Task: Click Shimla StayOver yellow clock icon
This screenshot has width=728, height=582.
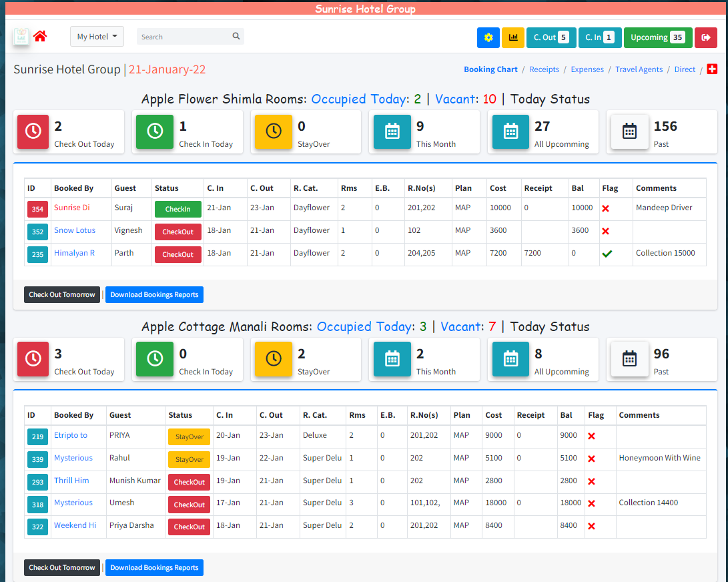Action: 274,131
